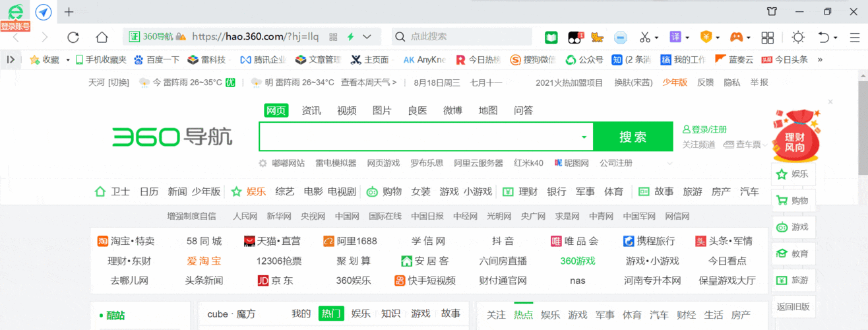Open the 查看本周天气 weather link
The height and width of the screenshot is (330, 868).
pyautogui.click(x=369, y=82)
